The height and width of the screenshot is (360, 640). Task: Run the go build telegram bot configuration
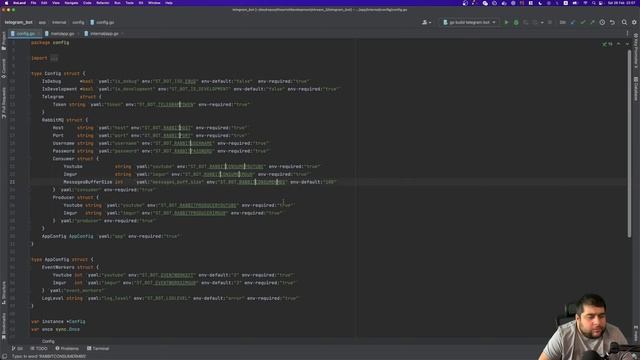tap(506, 22)
